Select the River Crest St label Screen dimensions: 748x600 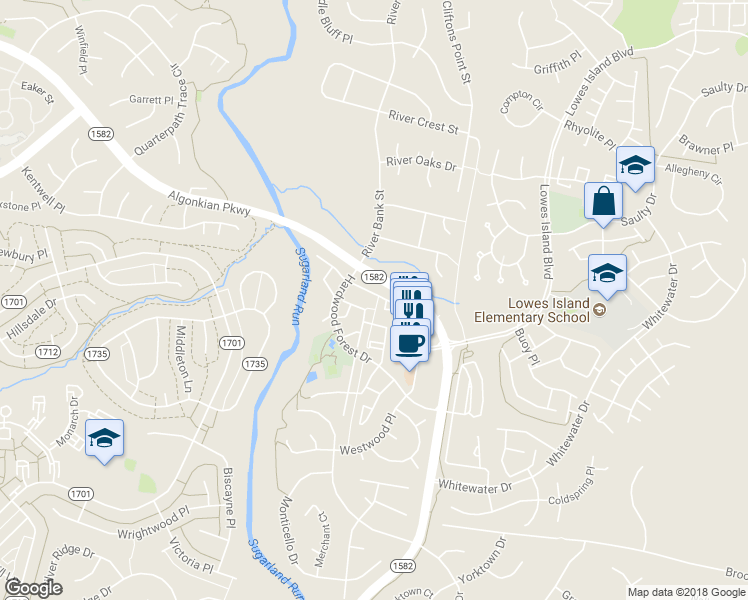point(423,122)
